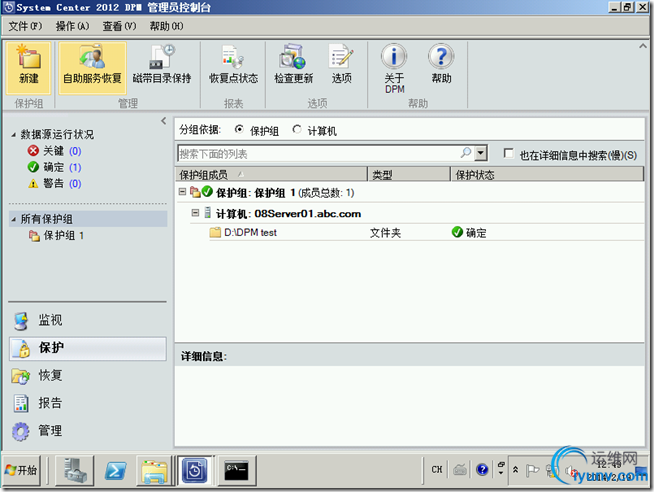Screen dimensions: 654x492
Task: Enable 也在详细信息中搜索 checkbox
Action: click(508, 153)
